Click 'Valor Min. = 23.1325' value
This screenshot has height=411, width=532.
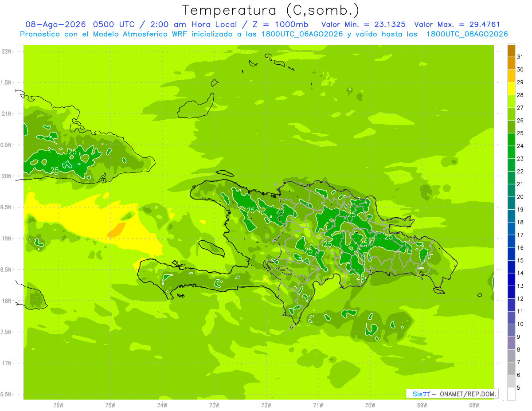pos(363,25)
